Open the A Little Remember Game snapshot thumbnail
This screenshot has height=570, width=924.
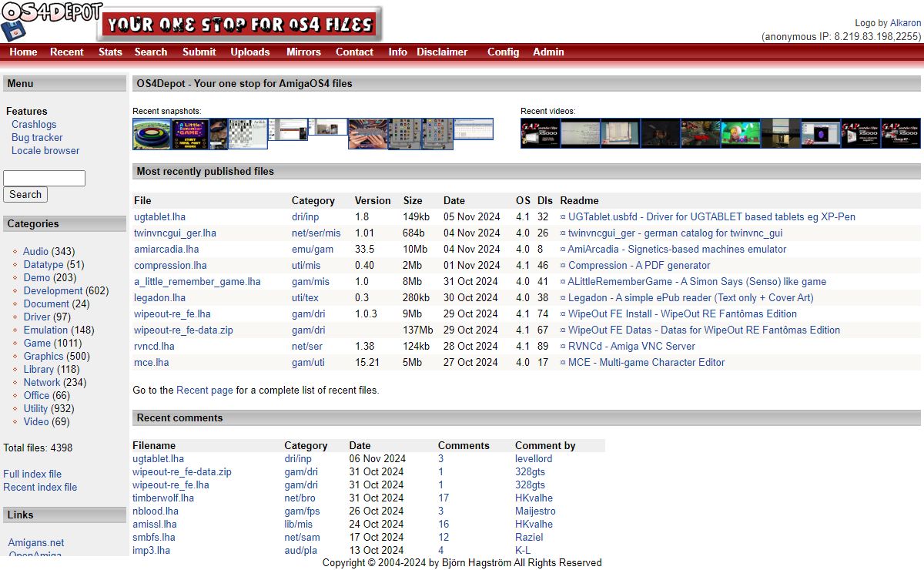189,133
